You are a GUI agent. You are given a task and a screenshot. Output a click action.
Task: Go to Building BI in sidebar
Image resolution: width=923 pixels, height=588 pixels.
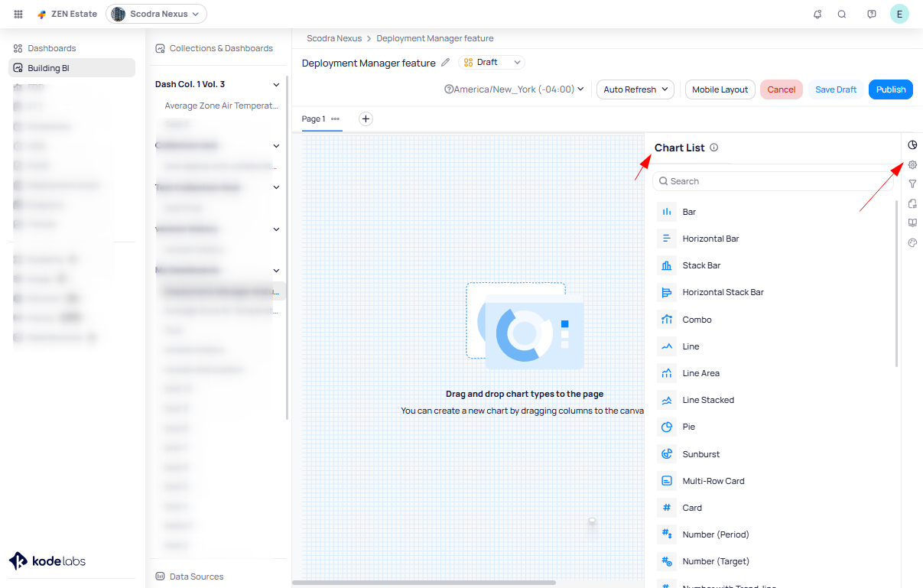point(48,68)
